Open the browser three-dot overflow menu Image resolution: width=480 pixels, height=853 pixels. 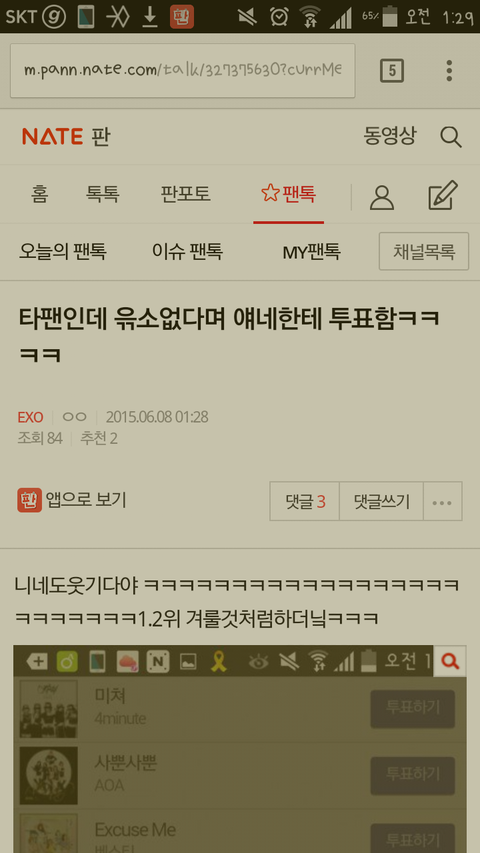click(x=449, y=71)
